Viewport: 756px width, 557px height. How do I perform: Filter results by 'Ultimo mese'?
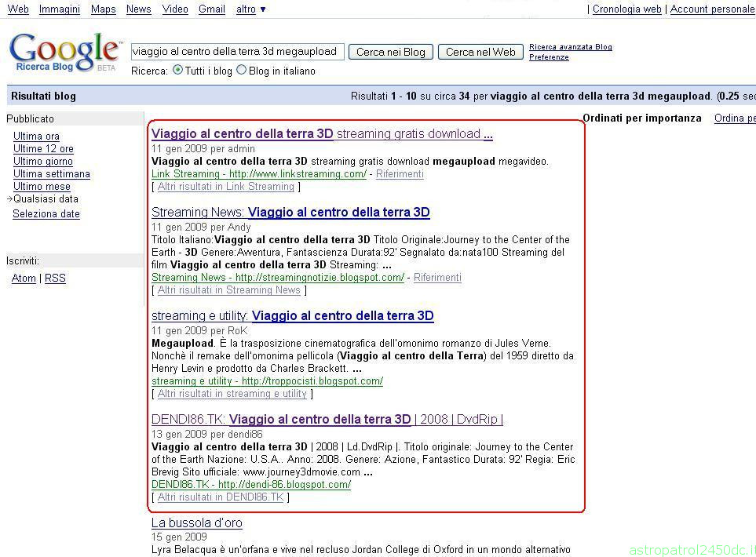(42, 187)
